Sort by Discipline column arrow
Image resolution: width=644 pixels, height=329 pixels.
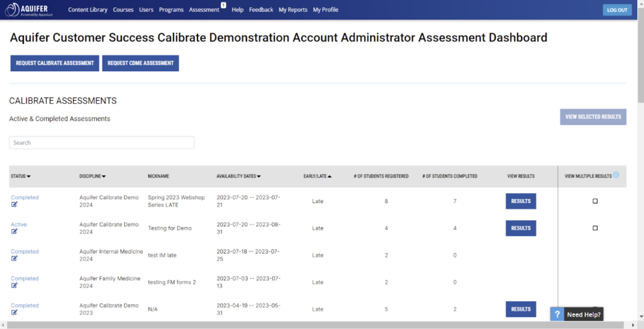pyautogui.click(x=104, y=177)
